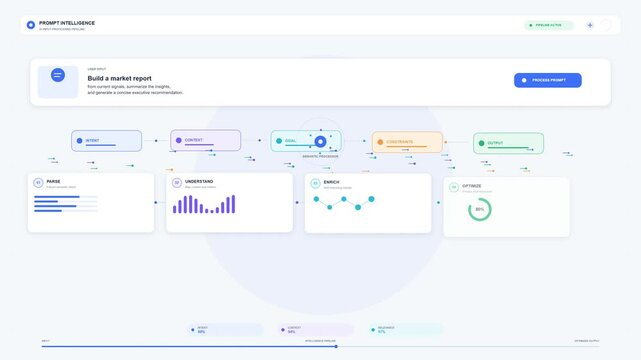The image size is (641, 360).
Task: Click the green dot in Output chip
Action: point(482,143)
